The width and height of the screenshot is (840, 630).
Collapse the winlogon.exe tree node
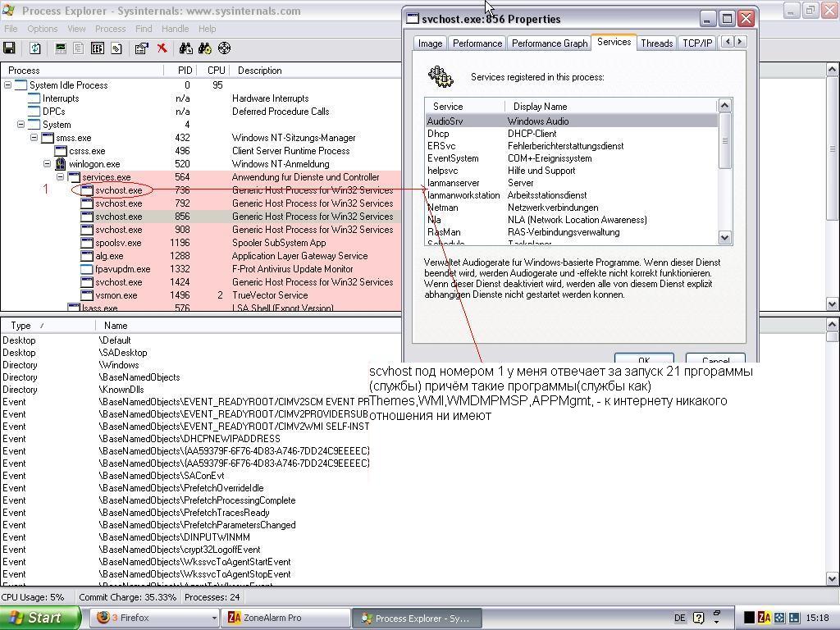[47, 164]
